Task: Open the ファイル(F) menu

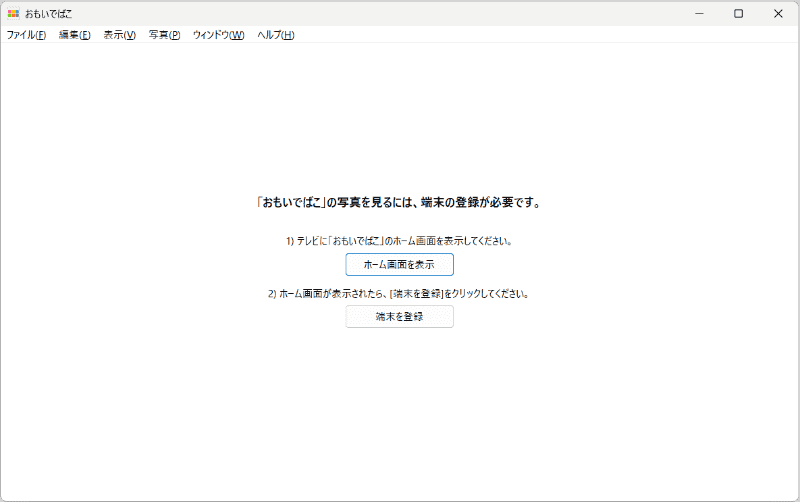Action: [x=26, y=35]
